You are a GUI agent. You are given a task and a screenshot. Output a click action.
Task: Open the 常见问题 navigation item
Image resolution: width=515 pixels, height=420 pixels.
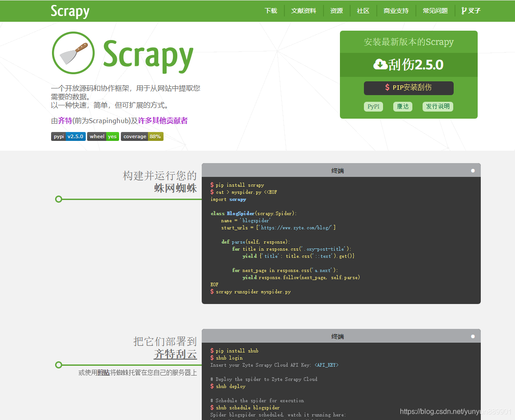[x=435, y=11]
